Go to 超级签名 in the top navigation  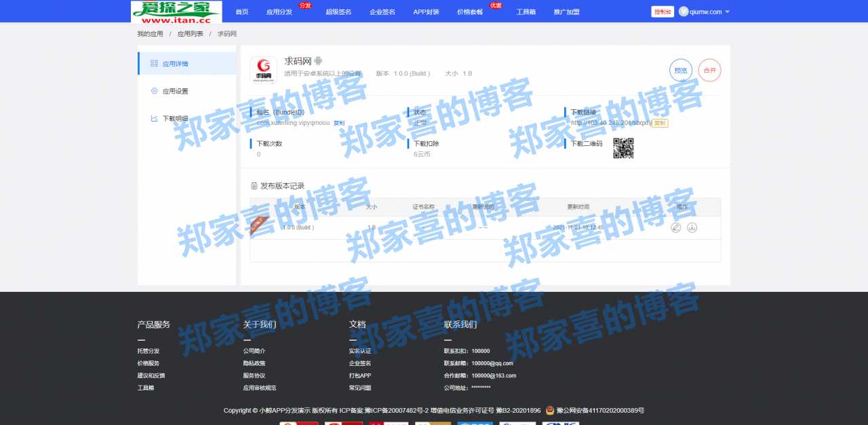point(338,12)
